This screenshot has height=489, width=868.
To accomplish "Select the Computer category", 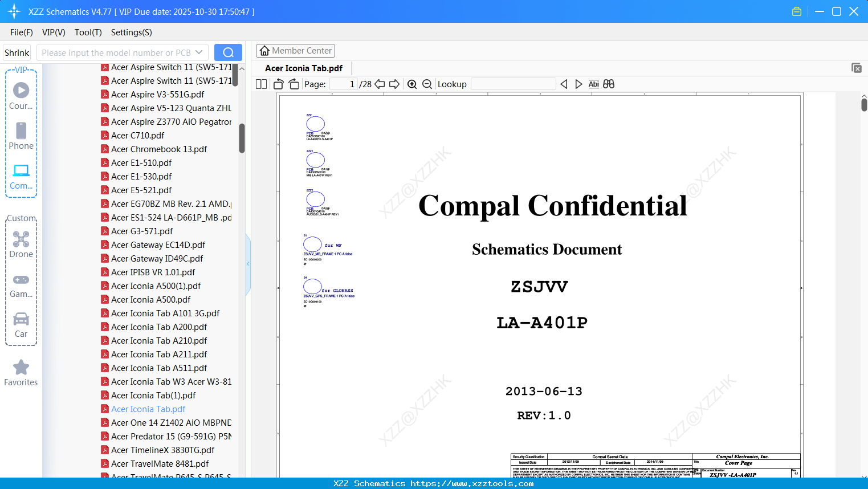I will point(21,177).
